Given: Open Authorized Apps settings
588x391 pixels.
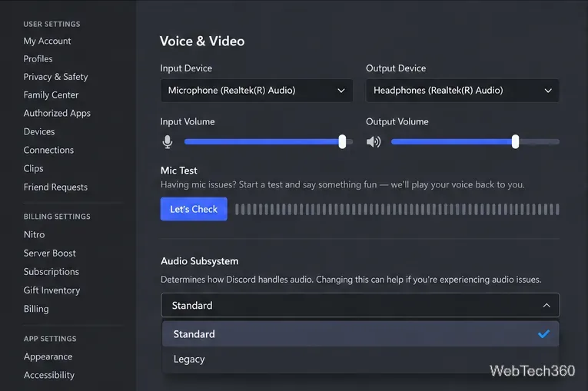Looking at the screenshot, I should (57, 113).
